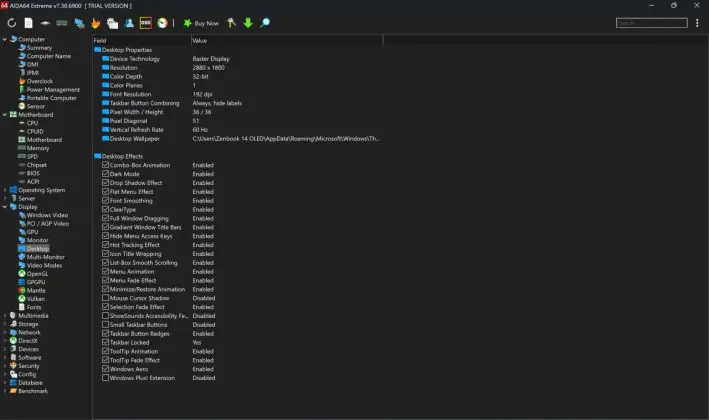Open the Report page icon

point(28,23)
